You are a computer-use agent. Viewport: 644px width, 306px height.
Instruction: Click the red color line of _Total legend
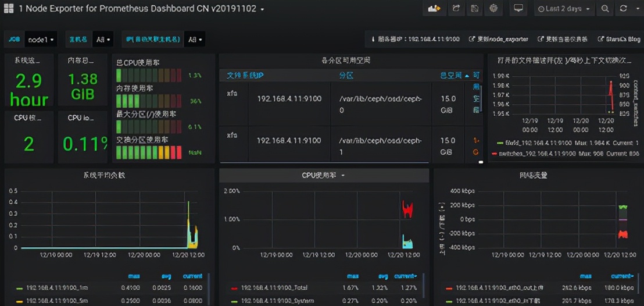coord(234,289)
